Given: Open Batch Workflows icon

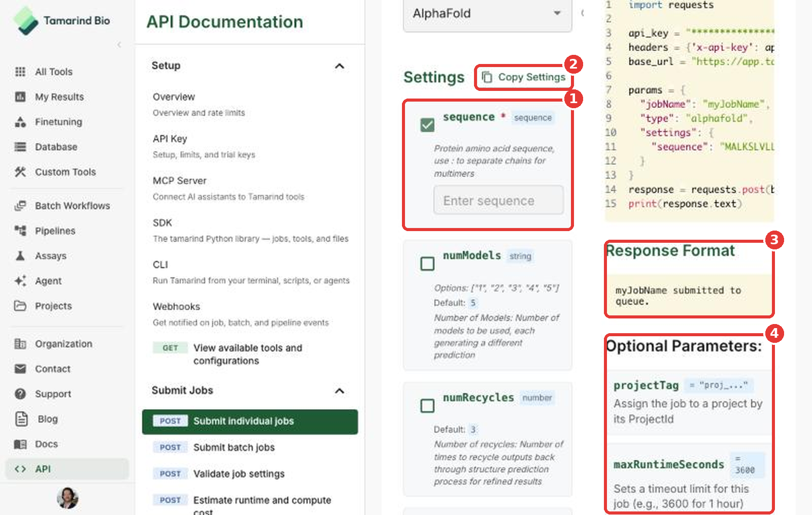Looking at the screenshot, I should (x=20, y=206).
